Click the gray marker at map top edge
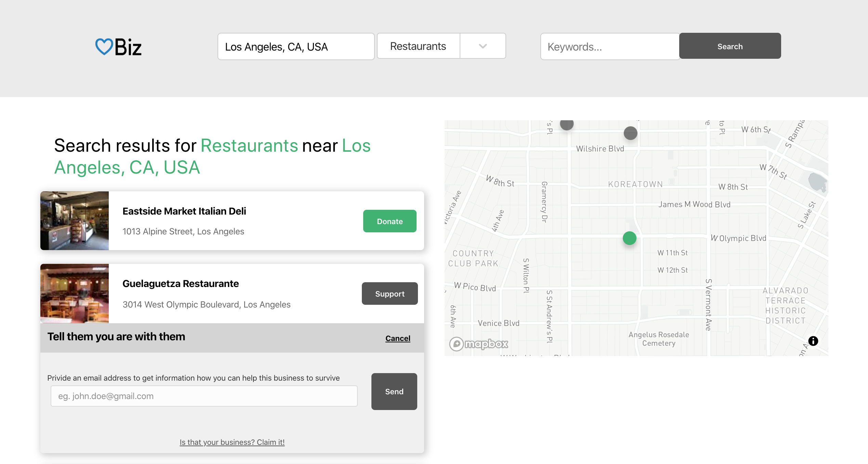This screenshot has height=464, width=868. tap(567, 125)
